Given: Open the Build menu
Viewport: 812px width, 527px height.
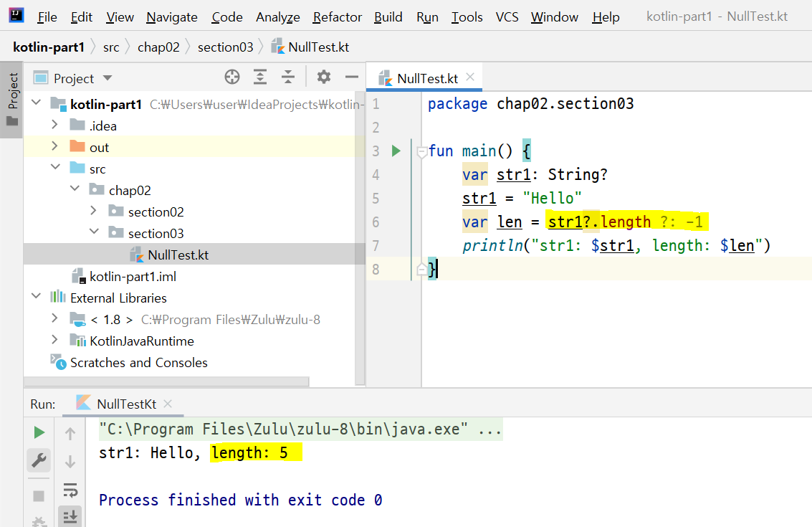Looking at the screenshot, I should (x=388, y=17).
